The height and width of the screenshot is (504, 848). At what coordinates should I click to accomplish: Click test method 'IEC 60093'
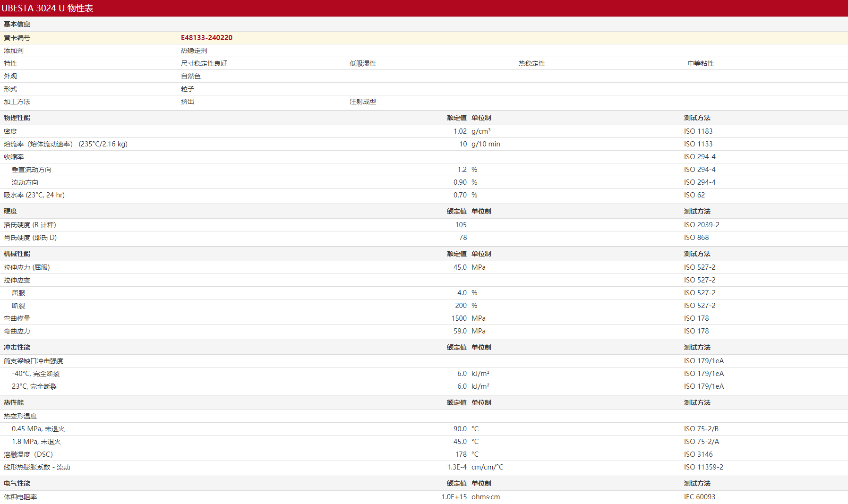pos(700,497)
